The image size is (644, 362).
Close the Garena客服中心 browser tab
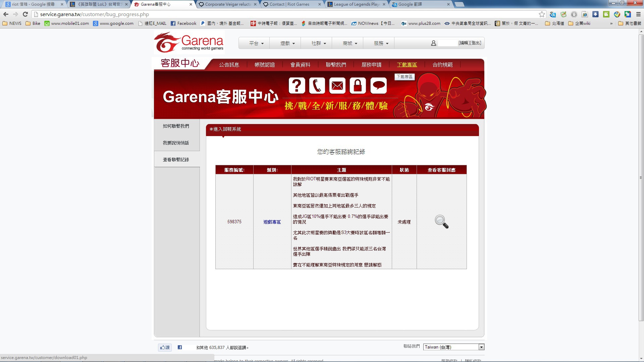point(191,4)
